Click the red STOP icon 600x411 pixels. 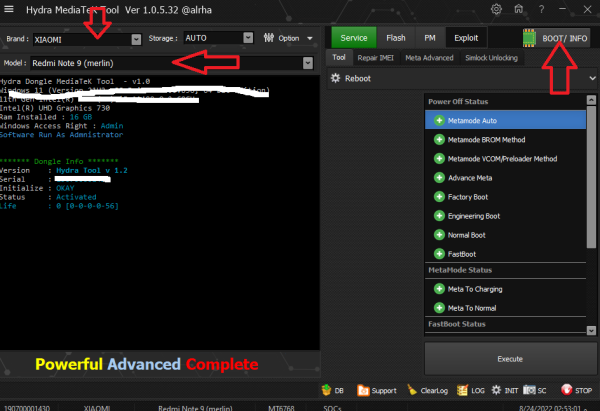(x=567, y=390)
